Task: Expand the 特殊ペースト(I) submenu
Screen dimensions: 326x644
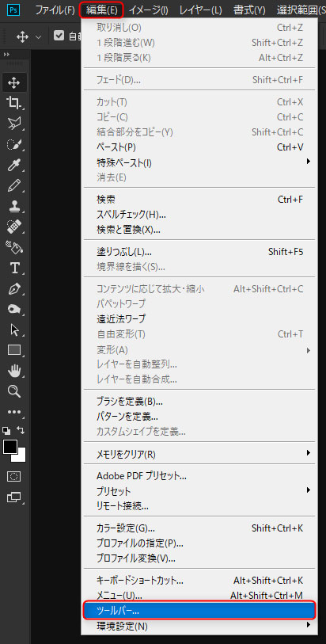Action: coord(199,162)
